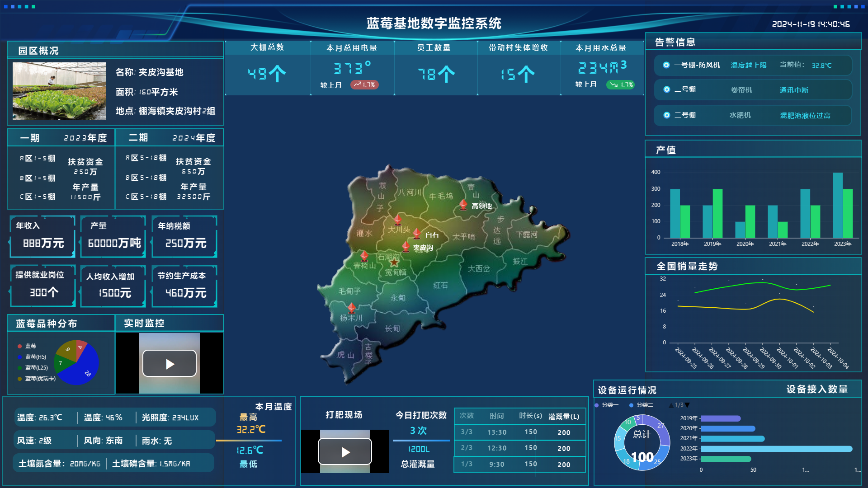Select radio dot for 二号棚 卷帘机 alert
This screenshot has height=488, width=868.
[x=666, y=89]
